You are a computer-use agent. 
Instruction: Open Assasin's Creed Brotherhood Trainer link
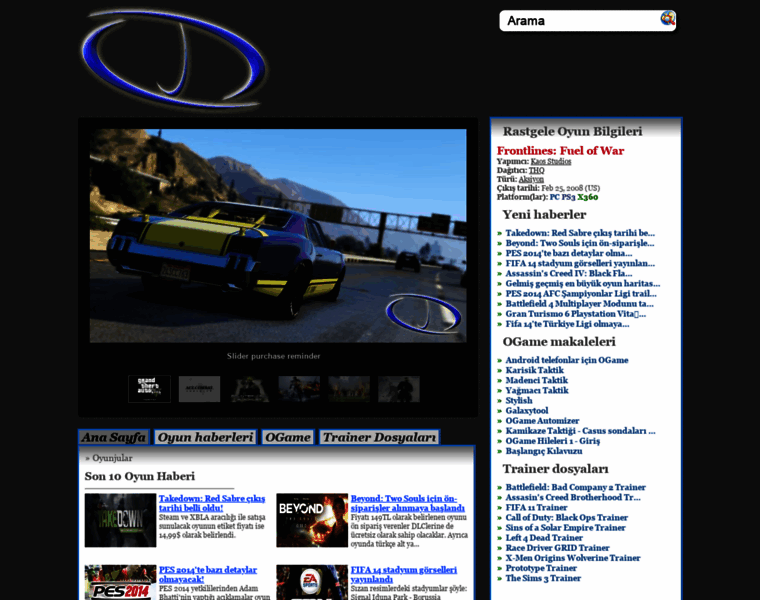(573, 497)
